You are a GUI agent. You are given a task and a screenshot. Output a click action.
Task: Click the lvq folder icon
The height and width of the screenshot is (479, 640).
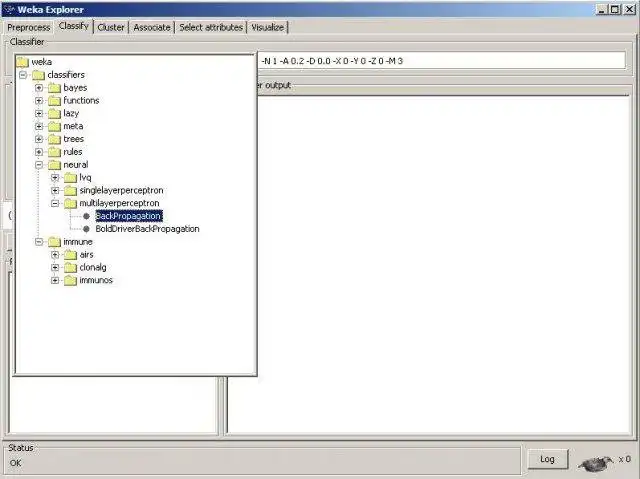70,177
